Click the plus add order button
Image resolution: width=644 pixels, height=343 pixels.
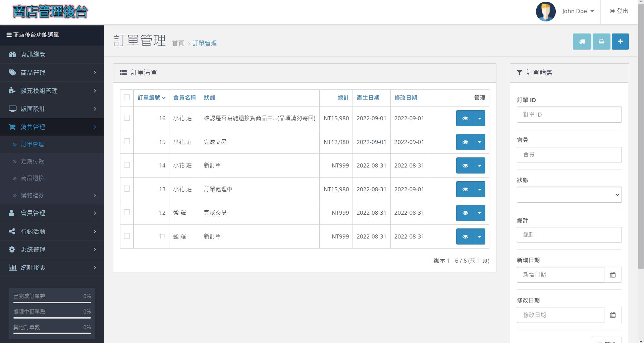point(620,42)
